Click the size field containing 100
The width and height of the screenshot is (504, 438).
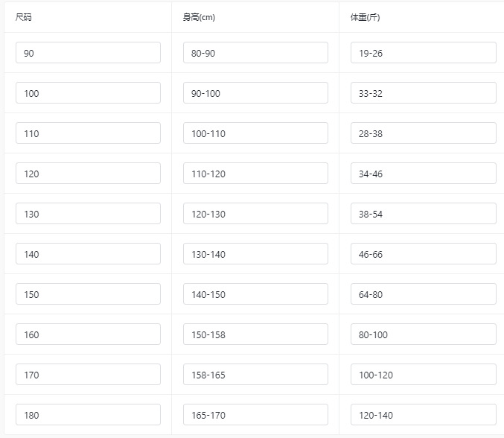tap(88, 93)
